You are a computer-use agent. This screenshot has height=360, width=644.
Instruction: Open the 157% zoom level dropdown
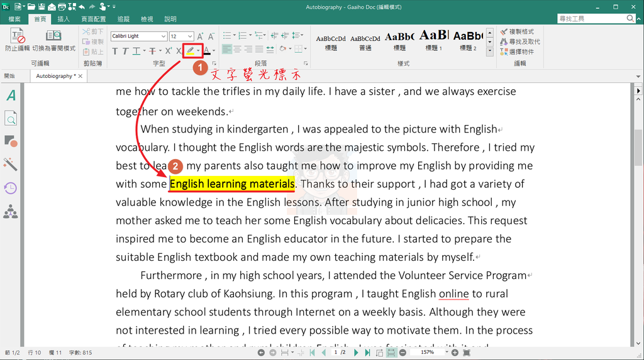tap(447, 352)
